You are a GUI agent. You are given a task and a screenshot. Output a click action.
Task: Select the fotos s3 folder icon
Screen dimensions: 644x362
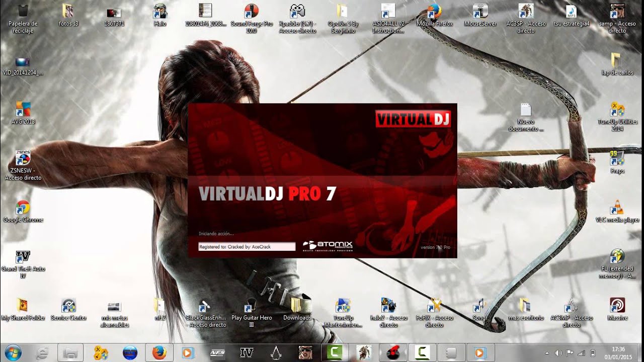click(68, 15)
